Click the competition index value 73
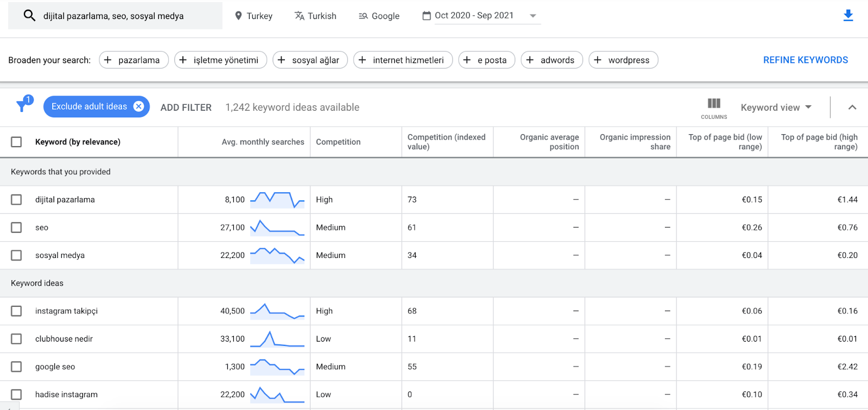This screenshot has height=410, width=868. tap(412, 200)
